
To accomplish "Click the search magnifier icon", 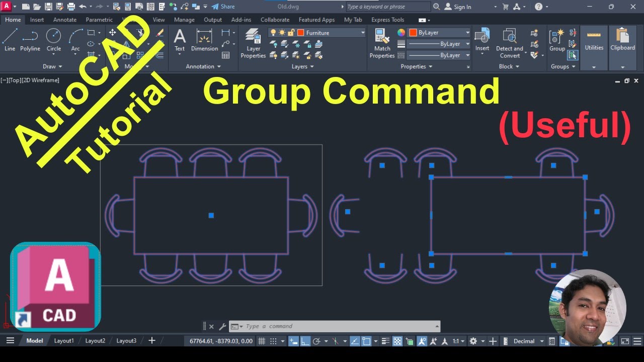I will 436,7.
